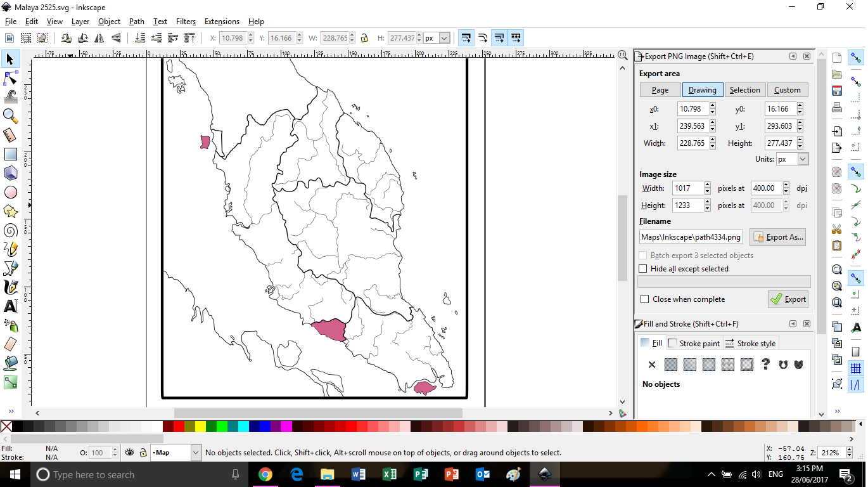Image resolution: width=868 pixels, height=487 pixels.
Task: Set export area to Custom
Action: (x=788, y=90)
